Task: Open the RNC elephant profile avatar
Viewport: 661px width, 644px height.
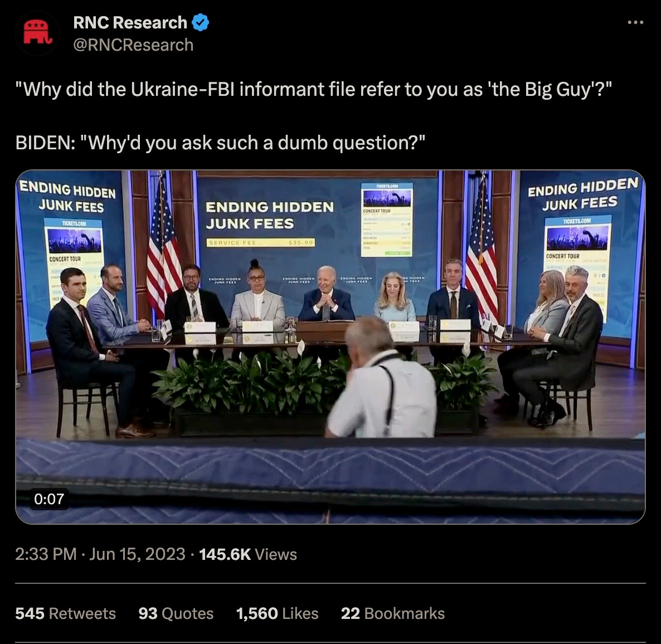Action: 37,33
